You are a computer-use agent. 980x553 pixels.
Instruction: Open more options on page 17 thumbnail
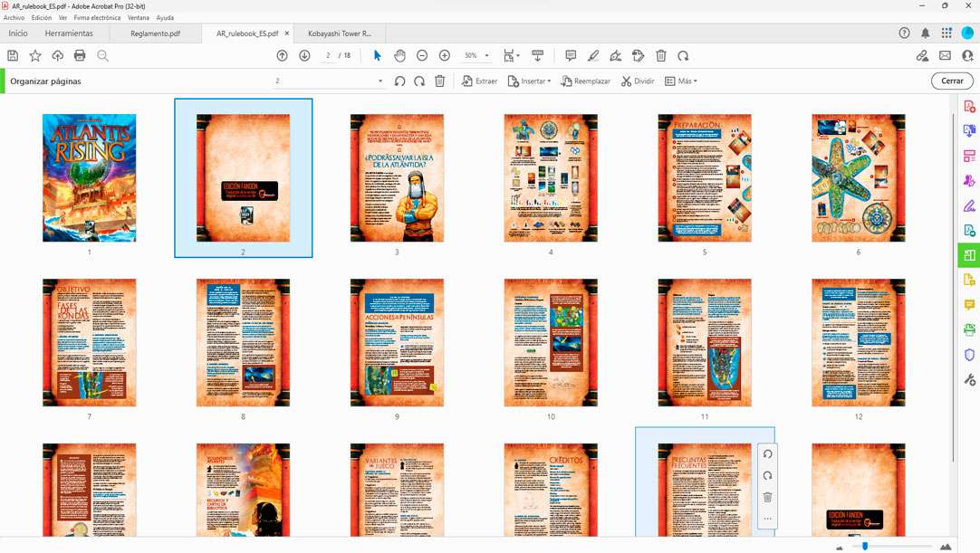click(767, 519)
